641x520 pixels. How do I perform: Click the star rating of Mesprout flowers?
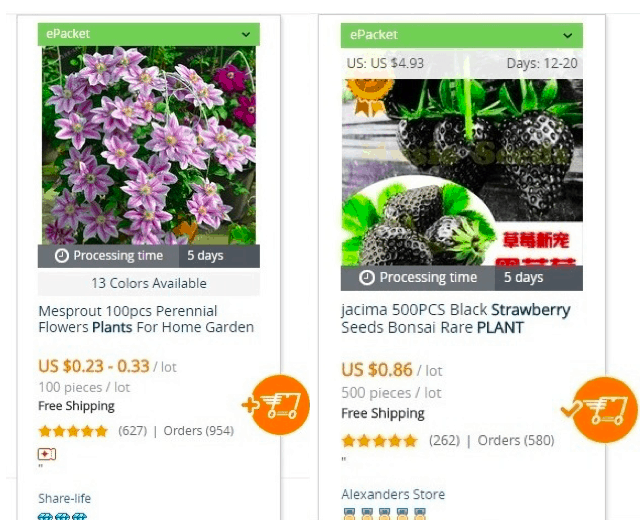click(73, 431)
